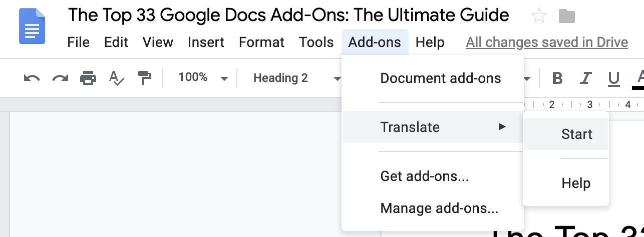Open the 100% zoom dropdown
644x237 pixels.
click(203, 78)
